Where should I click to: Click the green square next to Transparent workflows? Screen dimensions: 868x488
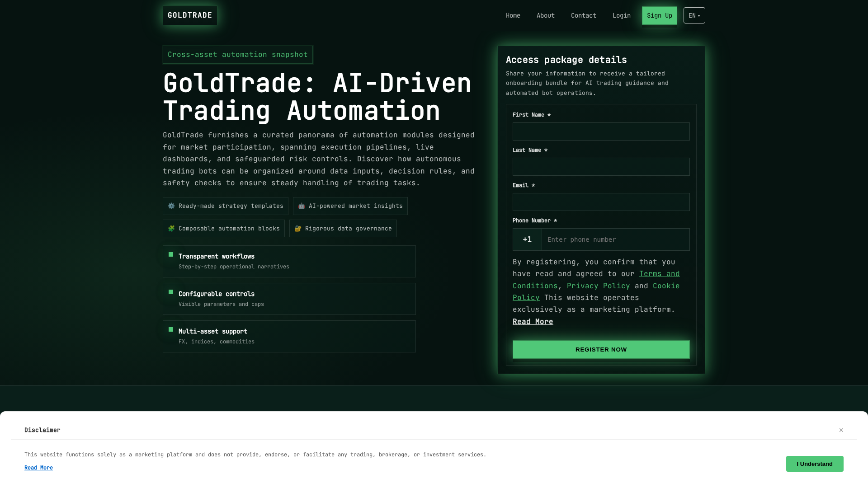coord(171,254)
